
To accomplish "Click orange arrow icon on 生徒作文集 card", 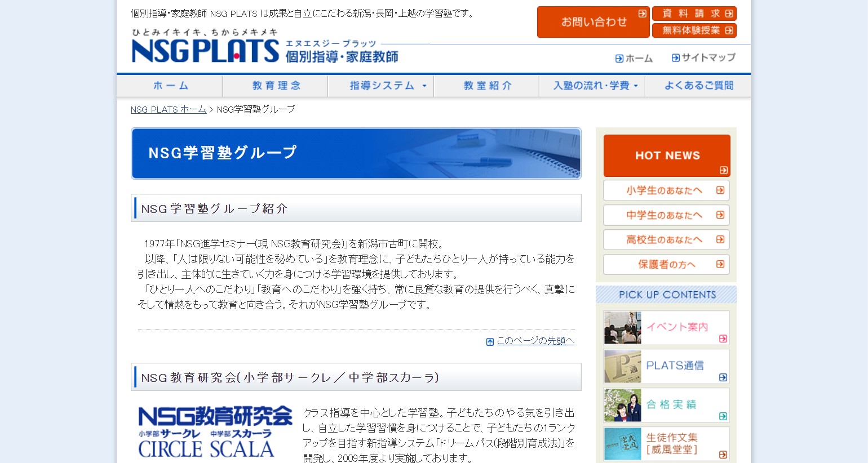I will click(723, 455).
